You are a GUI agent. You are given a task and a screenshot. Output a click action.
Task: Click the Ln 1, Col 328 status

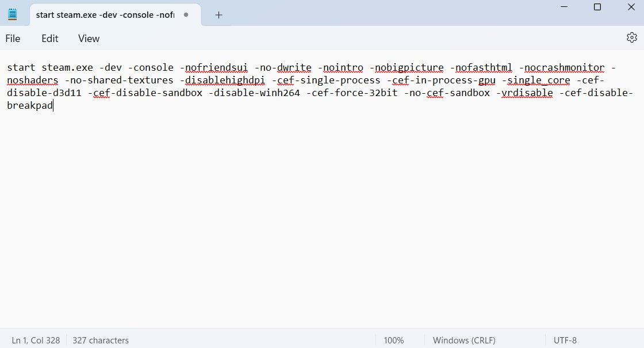pos(36,340)
